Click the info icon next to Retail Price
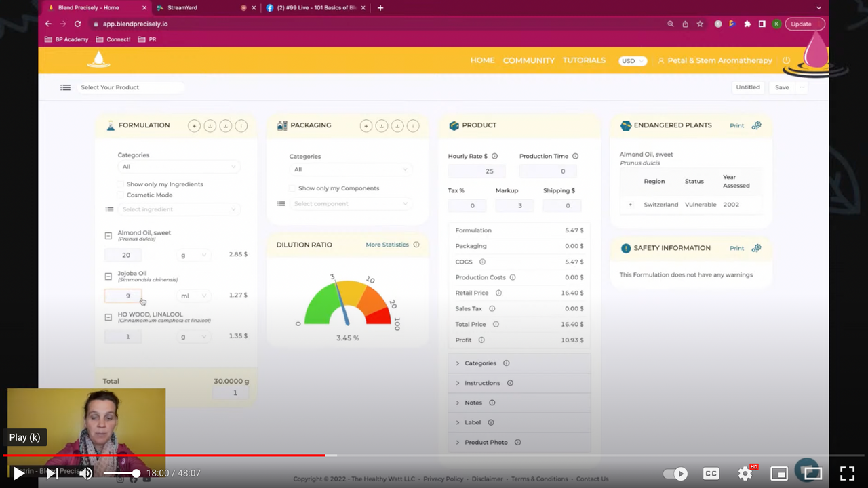The image size is (868, 488). (x=498, y=293)
